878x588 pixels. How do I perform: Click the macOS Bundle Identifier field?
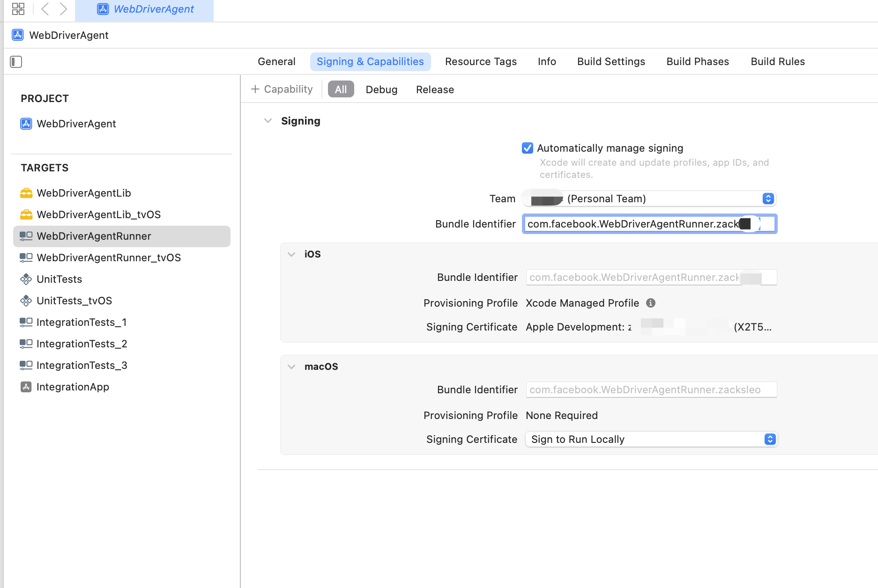651,390
